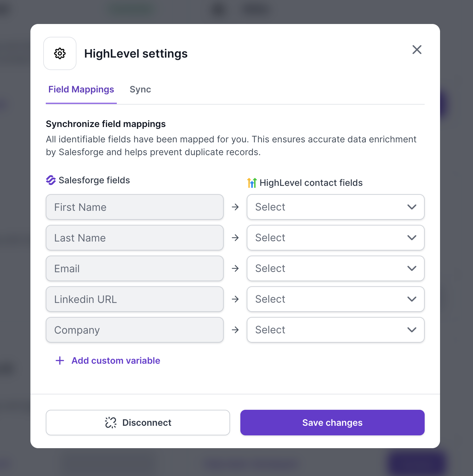Open the First Name mapping dropdown

click(335, 207)
